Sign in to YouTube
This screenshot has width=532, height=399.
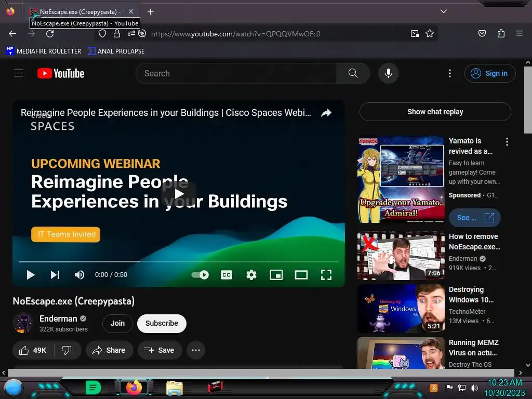pos(489,73)
